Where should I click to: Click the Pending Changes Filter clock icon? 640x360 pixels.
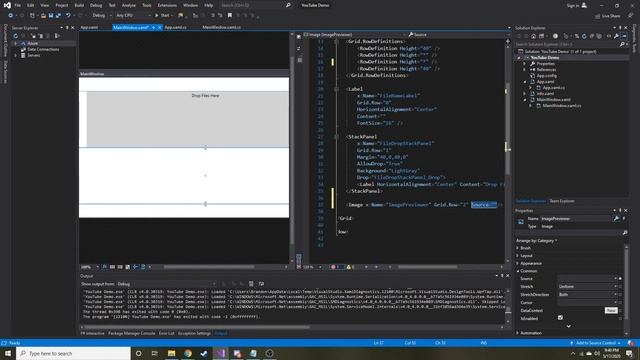coord(555,36)
